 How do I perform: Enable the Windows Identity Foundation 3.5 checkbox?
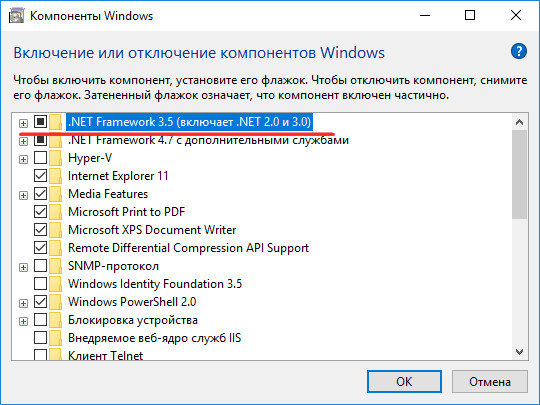click(40, 284)
